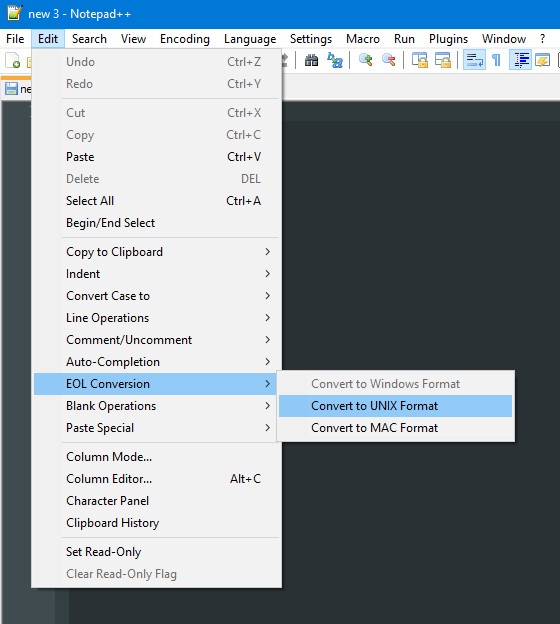Toggle the Word Wrap toolbar button
The width and height of the screenshot is (560, 624).
pyautogui.click(x=474, y=60)
